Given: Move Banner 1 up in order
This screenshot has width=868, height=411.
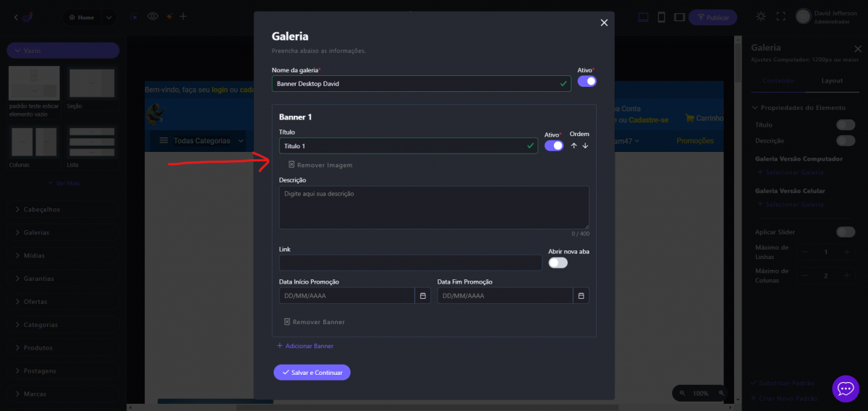Looking at the screenshot, I should click(x=574, y=145).
